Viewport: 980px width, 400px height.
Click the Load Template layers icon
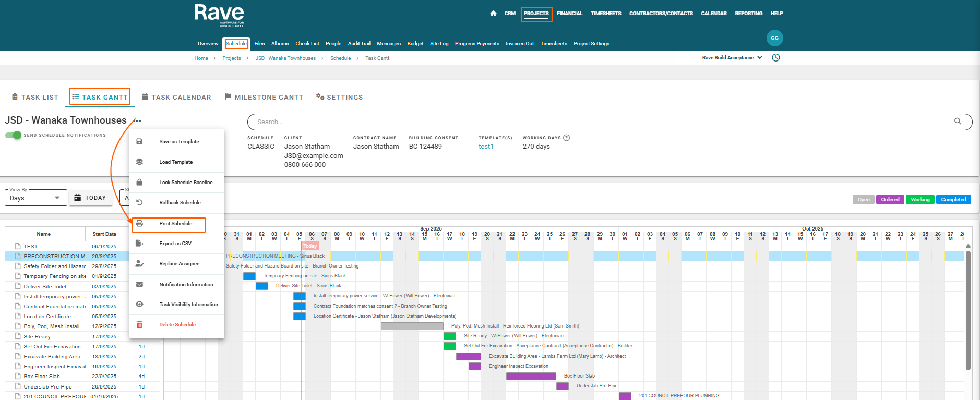[x=139, y=162]
